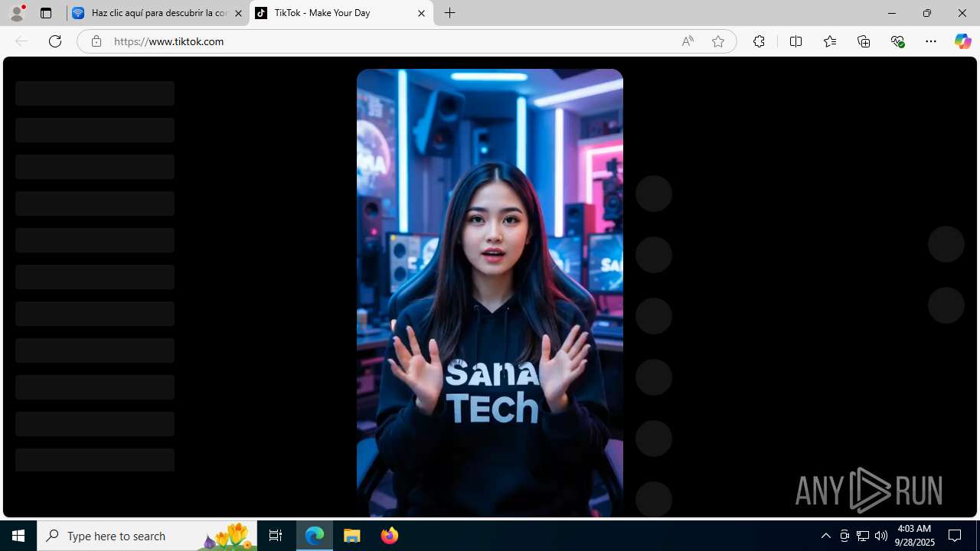Open Windows Start menu
The width and height of the screenshot is (980, 551).
point(18,536)
